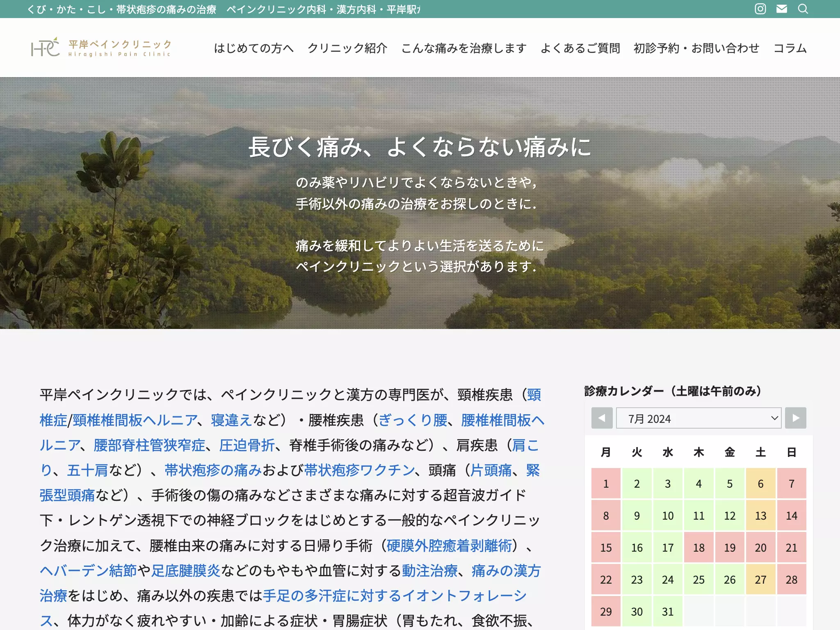
Task: Open こんな痛みを治療します menu item
Action: click(x=464, y=48)
